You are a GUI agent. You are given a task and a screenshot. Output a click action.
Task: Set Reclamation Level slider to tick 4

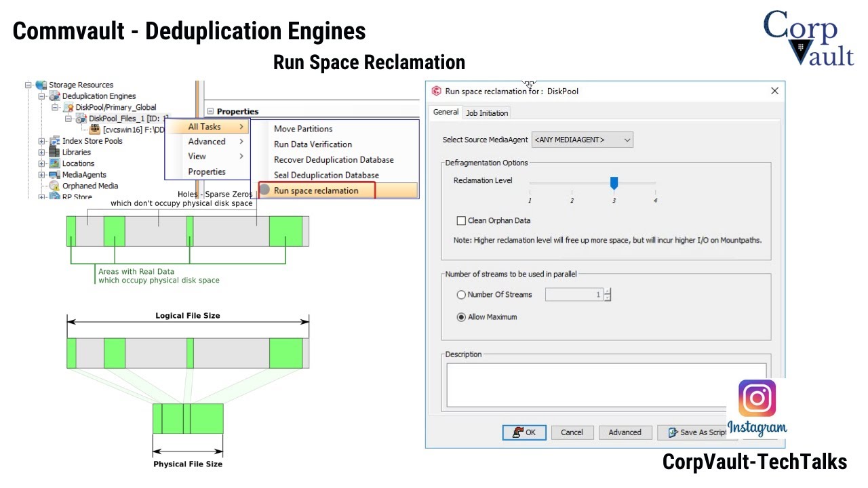click(655, 183)
